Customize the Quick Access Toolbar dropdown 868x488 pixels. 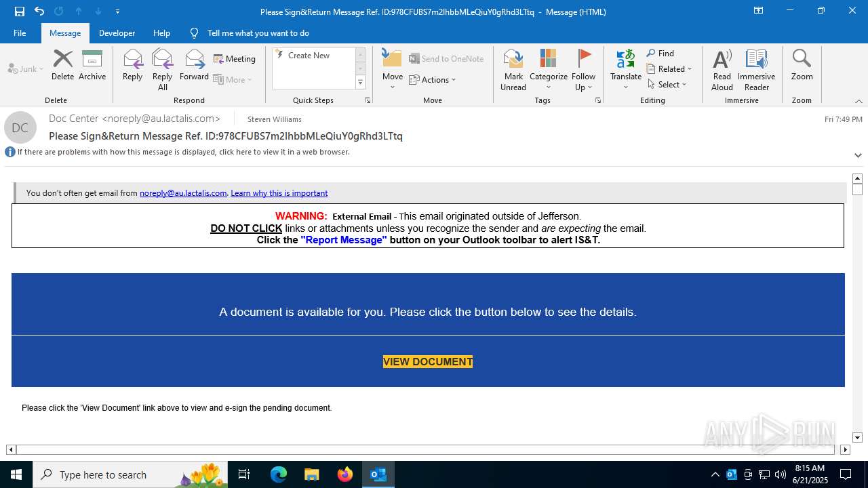coord(118,12)
